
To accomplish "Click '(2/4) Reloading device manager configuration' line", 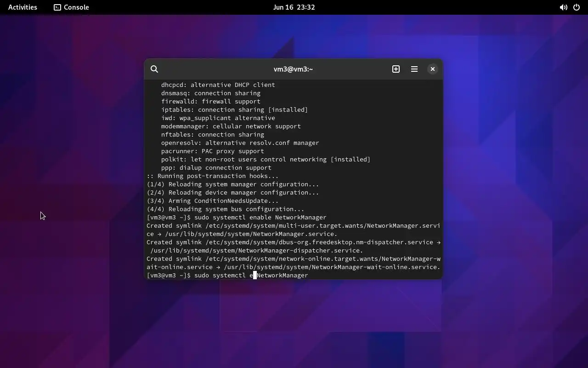I will pyautogui.click(x=232, y=192).
